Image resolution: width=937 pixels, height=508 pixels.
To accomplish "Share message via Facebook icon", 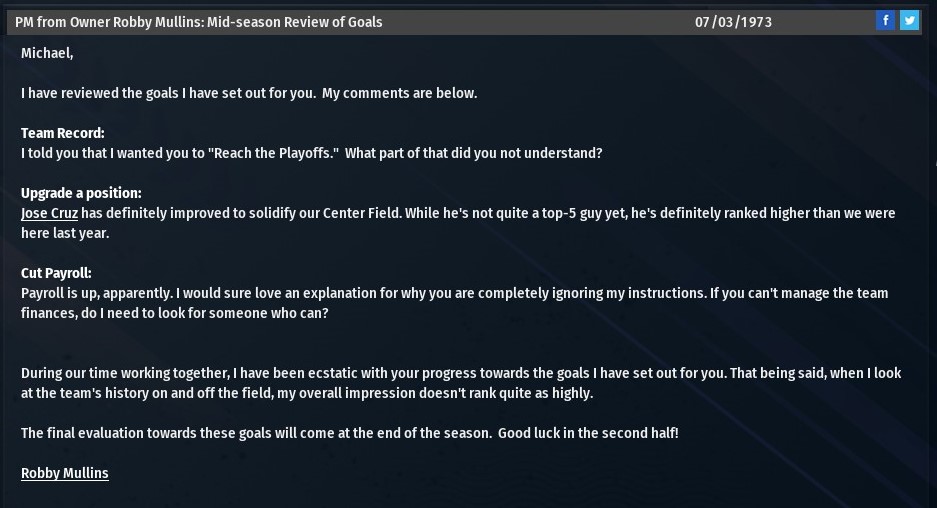I will pos(885,20).
